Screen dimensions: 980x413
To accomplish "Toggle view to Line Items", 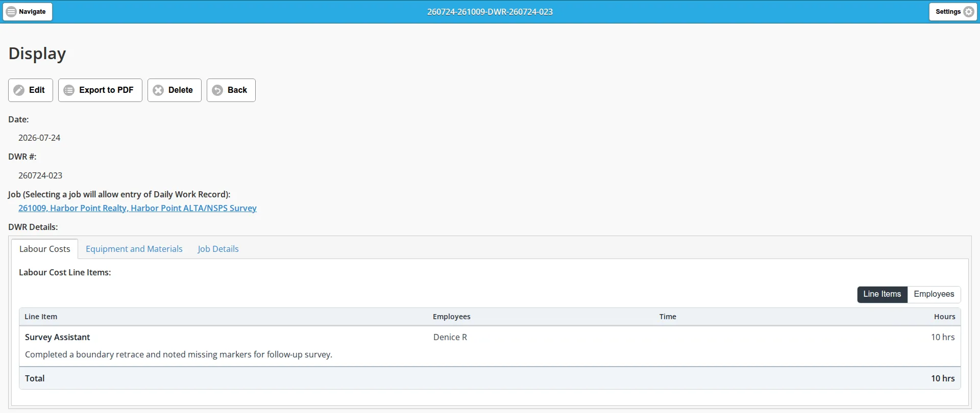I will pos(882,294).
